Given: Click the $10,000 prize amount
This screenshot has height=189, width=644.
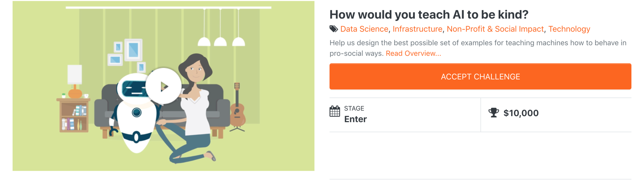Looking at the screenshot, I should pos(521,113).
